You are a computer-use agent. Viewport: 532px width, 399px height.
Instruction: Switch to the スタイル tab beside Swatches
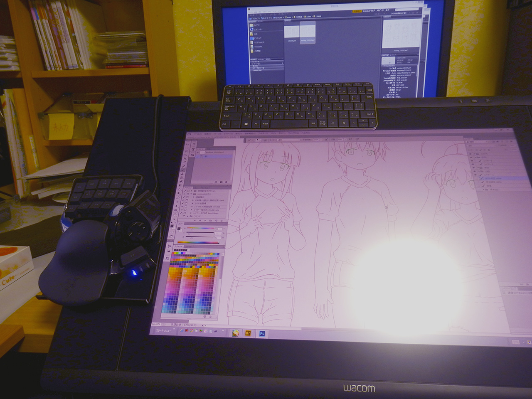click(189, 246)
